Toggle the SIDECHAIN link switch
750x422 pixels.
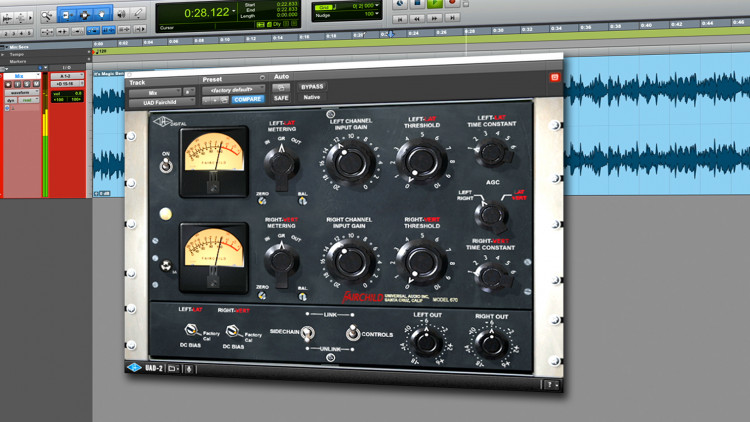click(x=309, y=332)
